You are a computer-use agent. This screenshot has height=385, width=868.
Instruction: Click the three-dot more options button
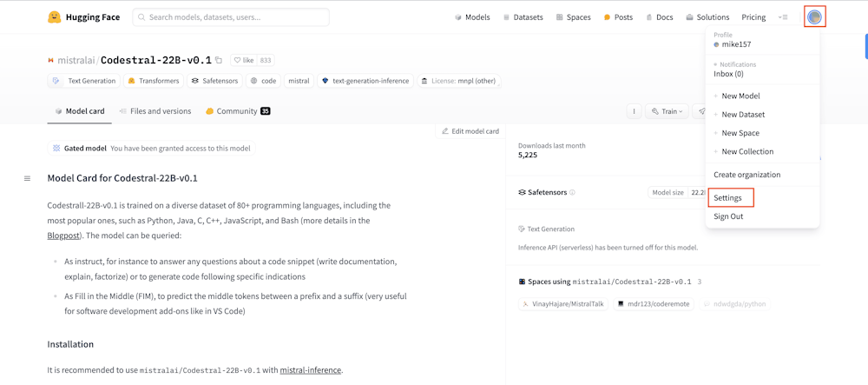tap(635, 111)
